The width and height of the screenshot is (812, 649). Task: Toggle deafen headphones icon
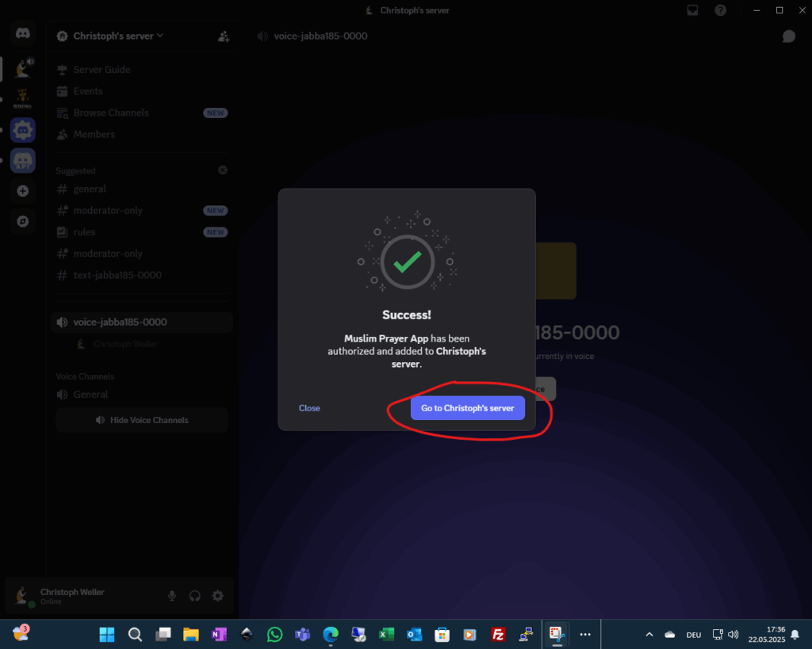click(x=195, y=596)
